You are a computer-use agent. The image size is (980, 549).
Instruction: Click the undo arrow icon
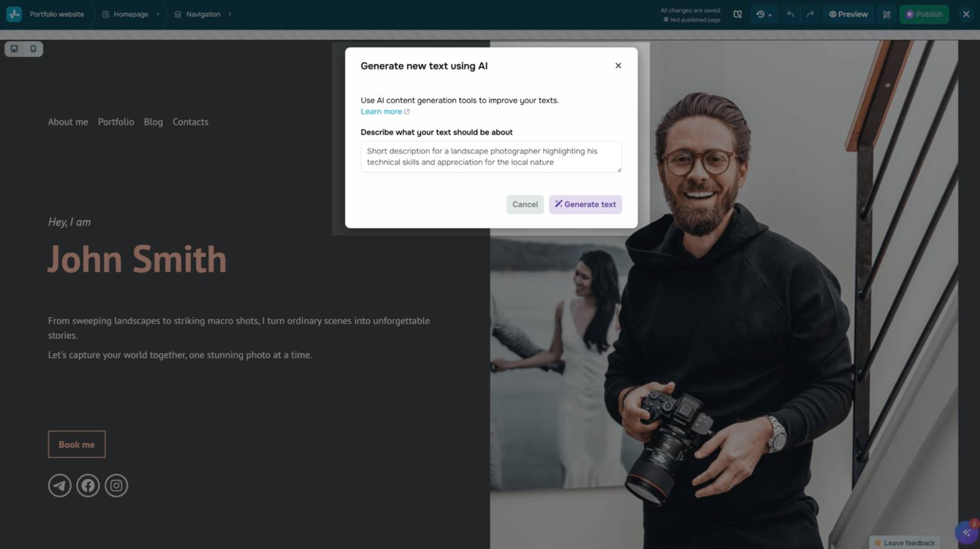791,14
